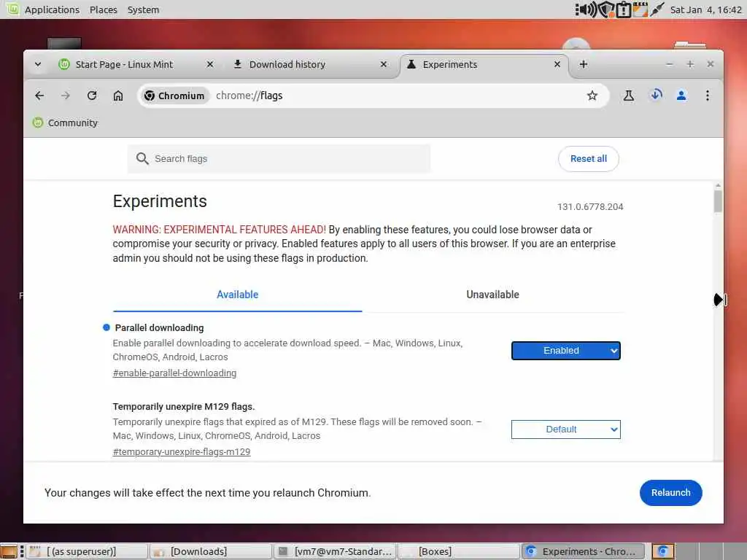Open the #enable-parallel-downloading anchor link
The height and width of the screenshot is (560, 747).
click(174, 373)
